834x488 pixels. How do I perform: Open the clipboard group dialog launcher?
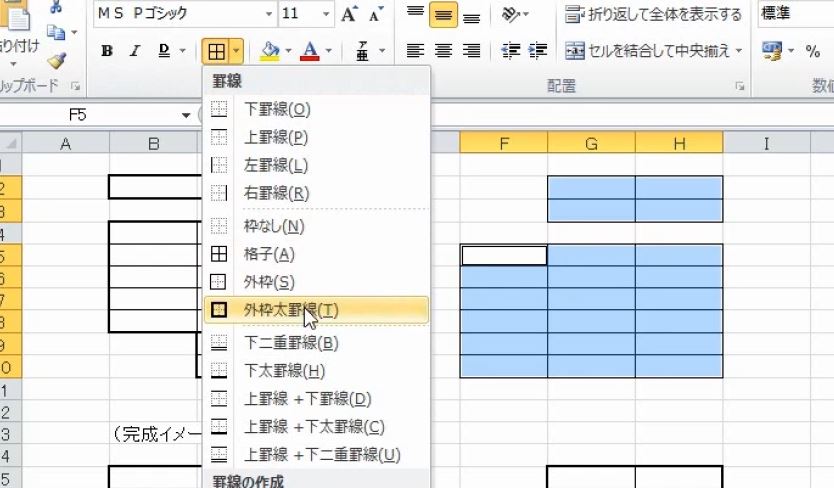[x=76, y=86]
